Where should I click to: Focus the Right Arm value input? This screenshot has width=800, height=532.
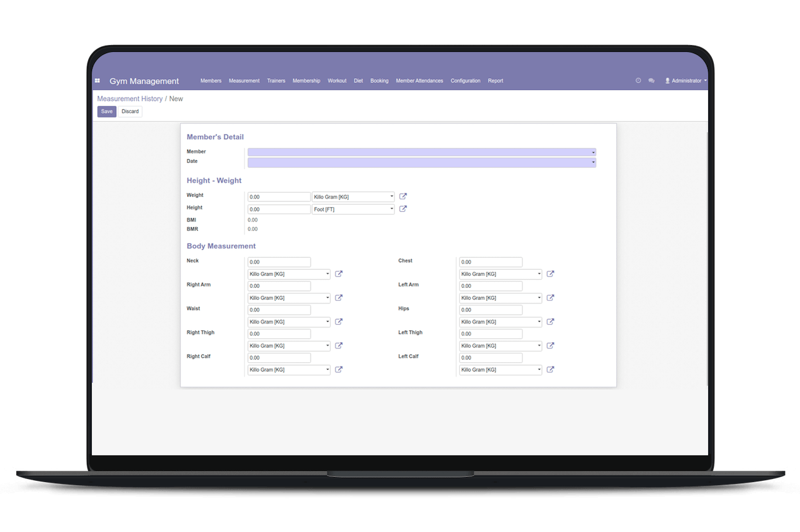279,286
